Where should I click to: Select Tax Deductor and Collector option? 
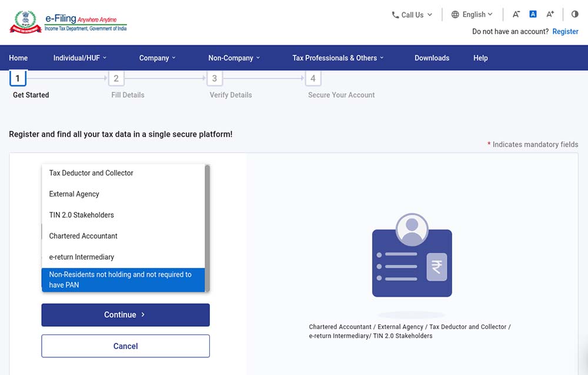91,173
